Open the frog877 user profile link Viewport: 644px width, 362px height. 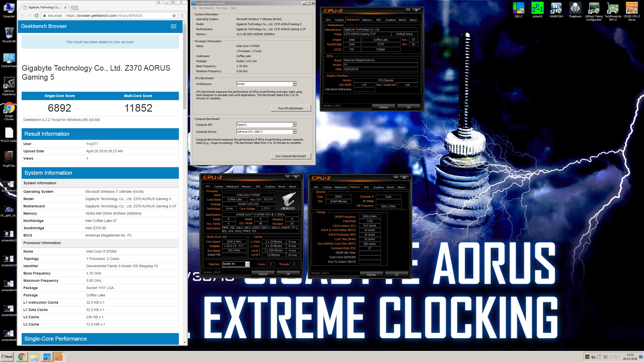[92, 144]
